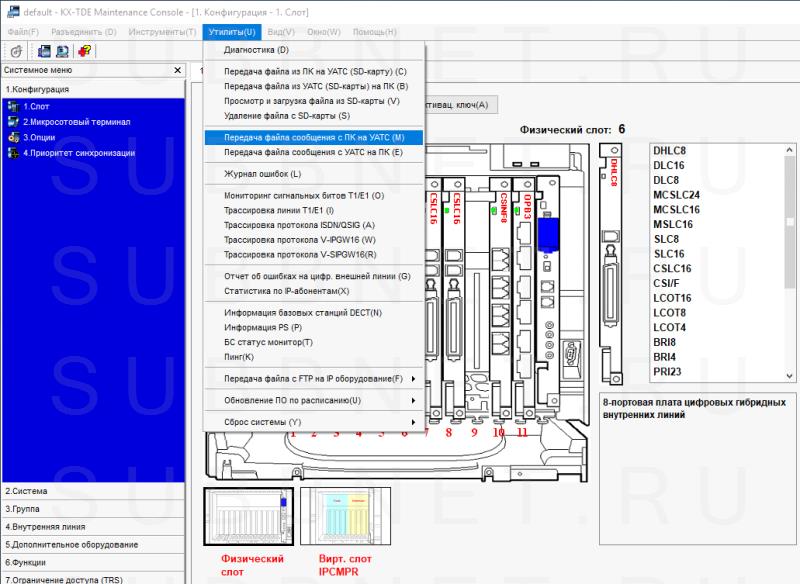Click the help question mark toolbar icon
The height and width of the screenshot is (584, 800).
click(84, 51)
